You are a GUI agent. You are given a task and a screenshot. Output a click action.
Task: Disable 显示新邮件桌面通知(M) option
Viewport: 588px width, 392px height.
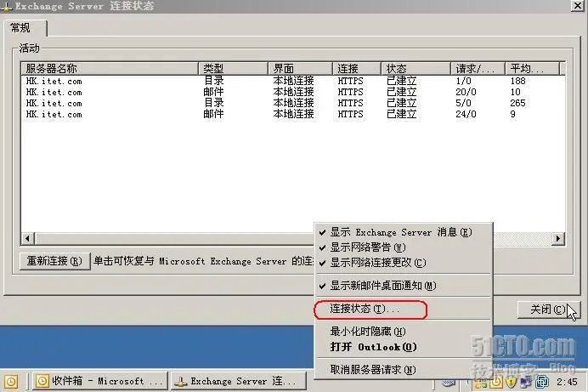403,286
